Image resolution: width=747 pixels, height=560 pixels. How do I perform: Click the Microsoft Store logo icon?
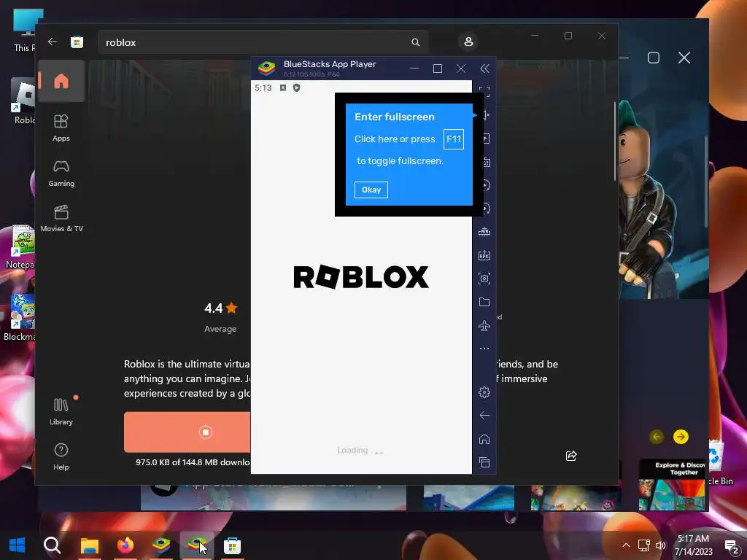[77, 42]
